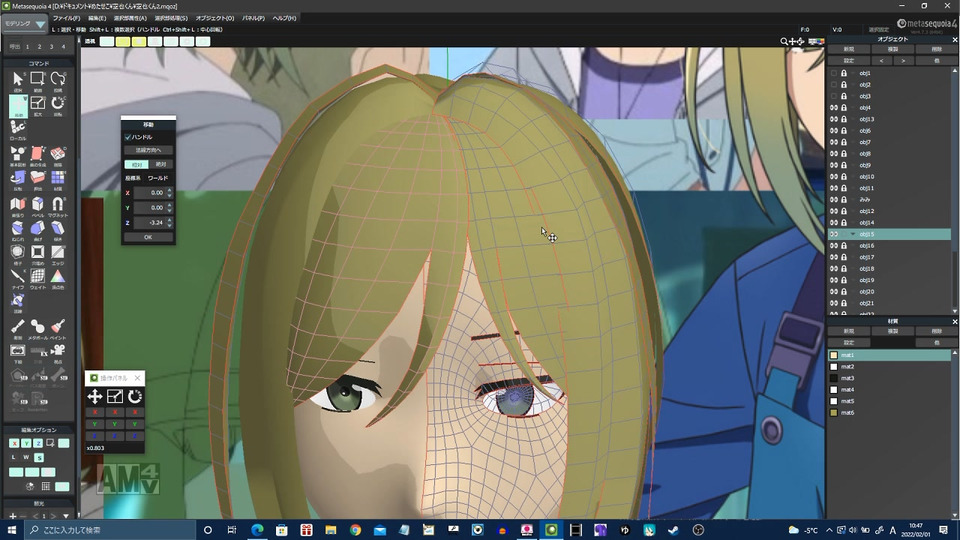
Task: Select the absolute mode button
Action: (x=161, y=164)
